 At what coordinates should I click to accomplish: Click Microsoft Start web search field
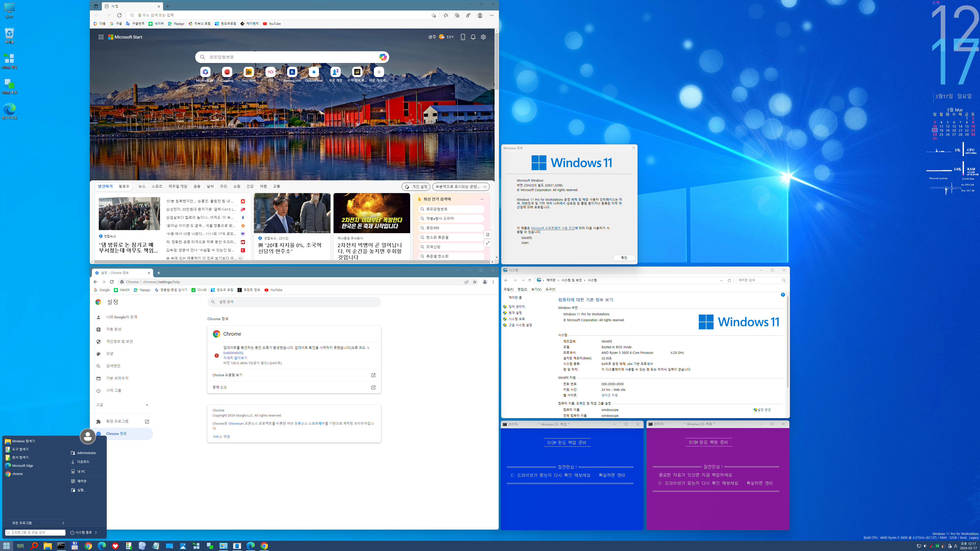click(292, 57)
